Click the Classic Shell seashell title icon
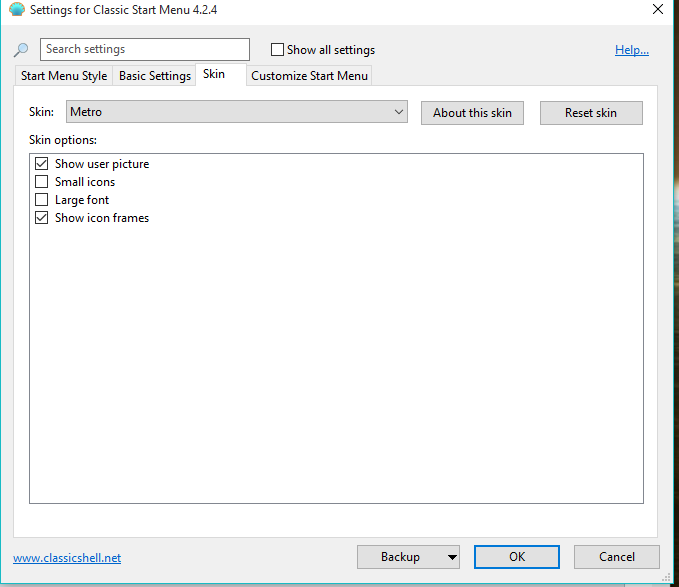679x587 pixels. [17, 9]
